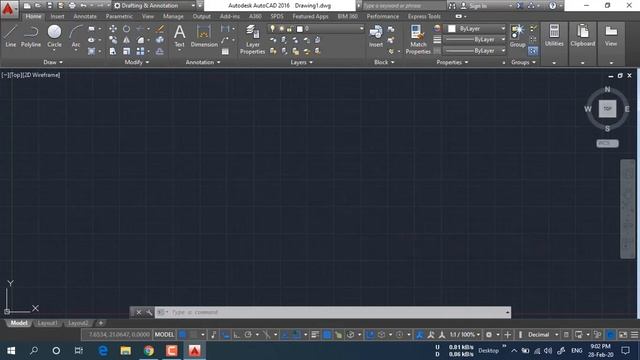This screenshot has height=360, width=640.
Task: Click the Match Properties tool
Action: (418, 39)
